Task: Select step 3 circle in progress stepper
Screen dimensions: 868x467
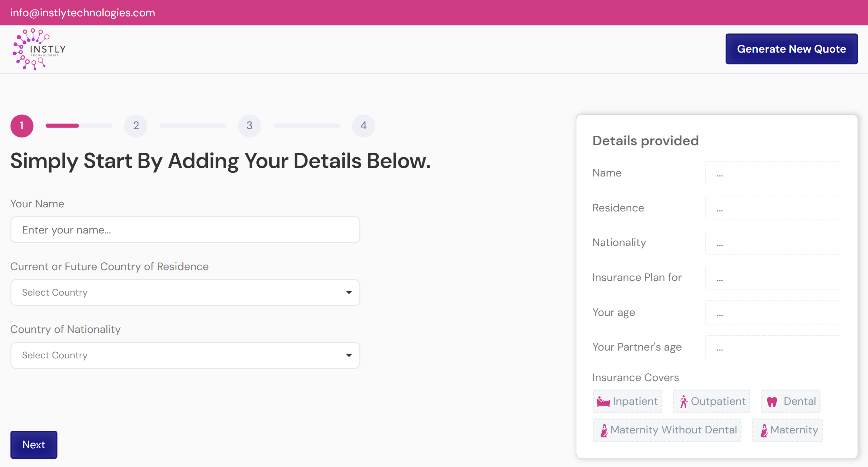Action: (x=250, y=126)
